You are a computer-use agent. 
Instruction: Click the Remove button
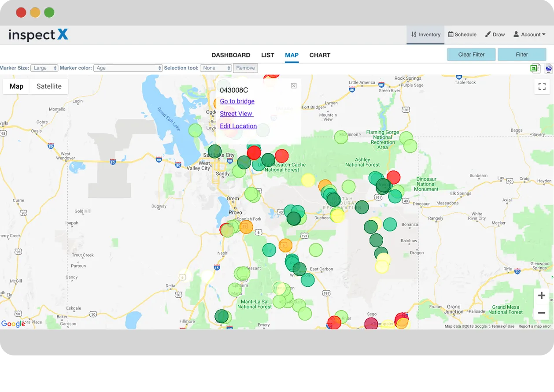pyautogui.click(x=245, y=68)
